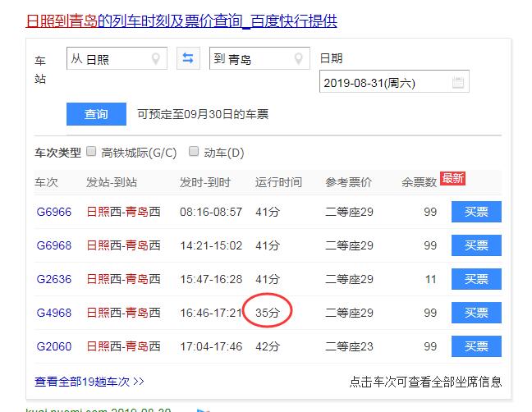The height and width of the screenshot is (412, 532).
Task: Click the arrival station field 到 青岛
Action: (x=259, y=58)
